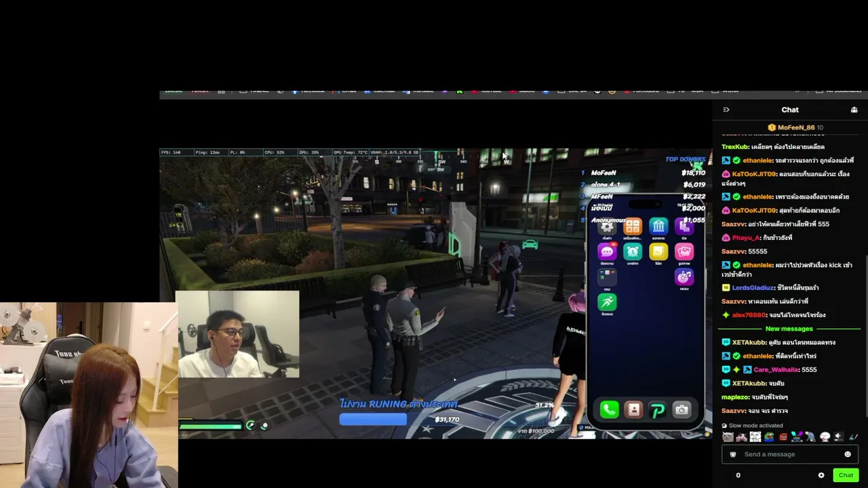Open the yellow notes app on the phone
868x488 pixels.
(658, 252)
